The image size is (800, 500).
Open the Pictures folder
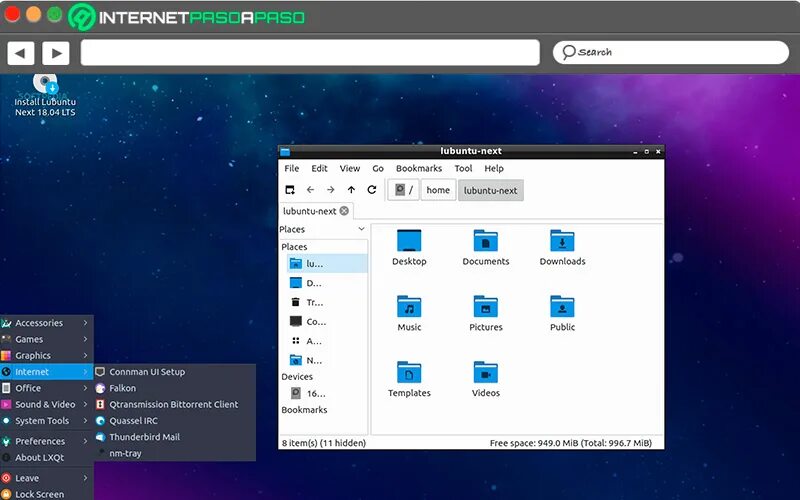point(486,314)
